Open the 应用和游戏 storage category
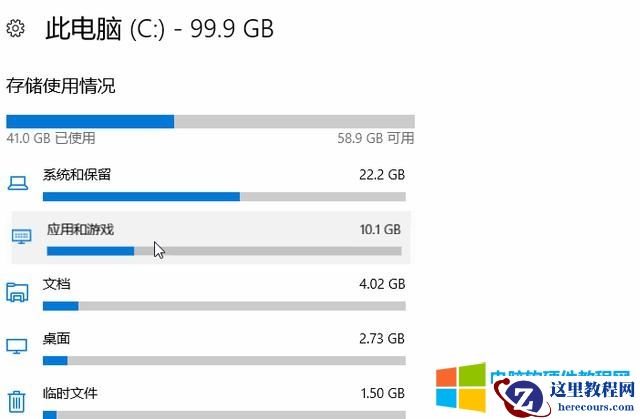The image size is (640, 419). click(x=80, y=230)
